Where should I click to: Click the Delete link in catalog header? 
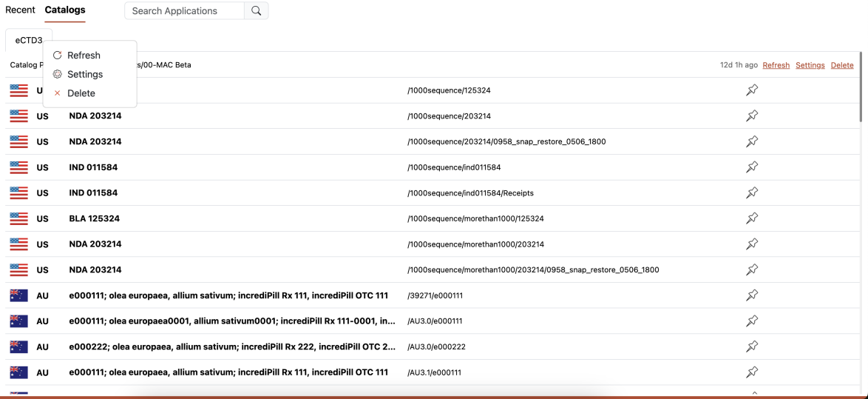point(842,65)
